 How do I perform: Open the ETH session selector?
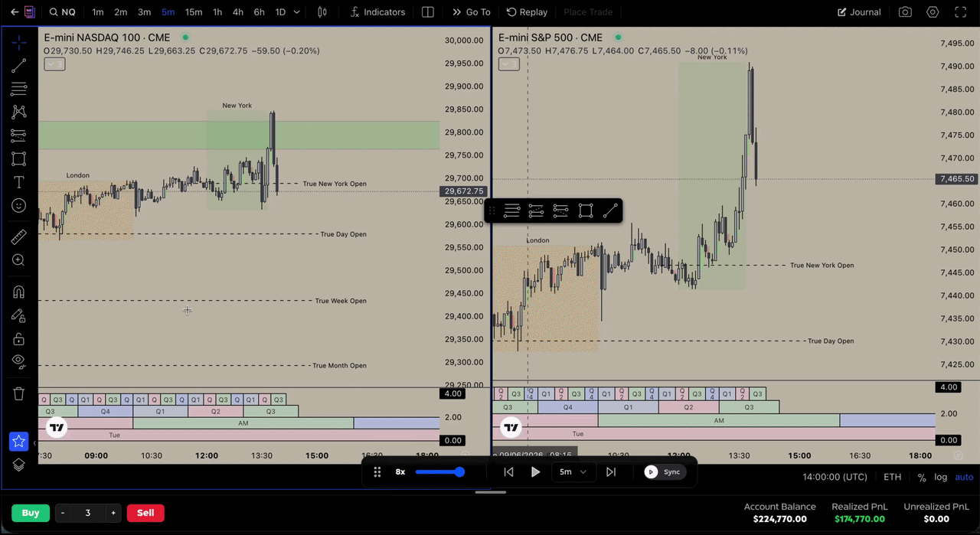point(892,477)
